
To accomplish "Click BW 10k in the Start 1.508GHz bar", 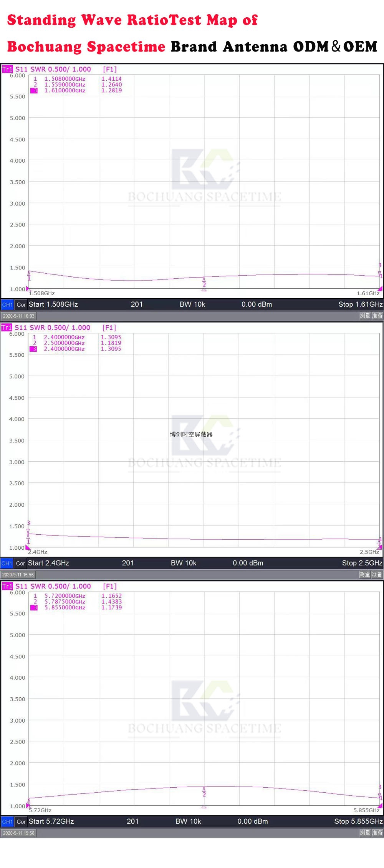I will (x=192, y=304).
